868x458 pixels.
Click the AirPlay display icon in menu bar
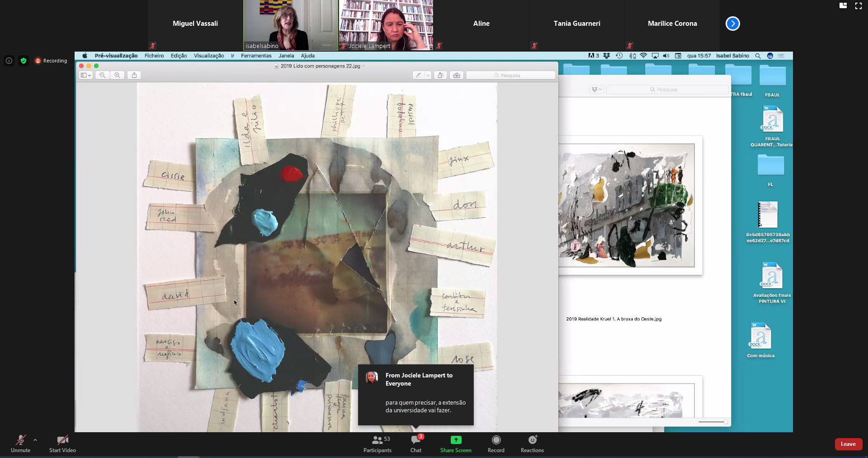click(655, 56)
